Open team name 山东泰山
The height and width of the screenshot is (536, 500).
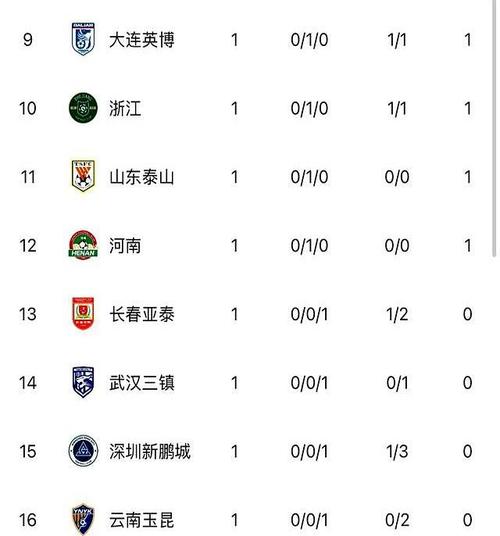(x=141, y=177)
